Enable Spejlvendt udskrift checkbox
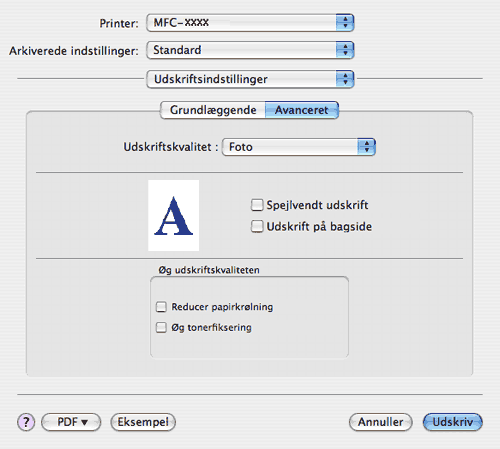500x449 pixels. point(257,205)
